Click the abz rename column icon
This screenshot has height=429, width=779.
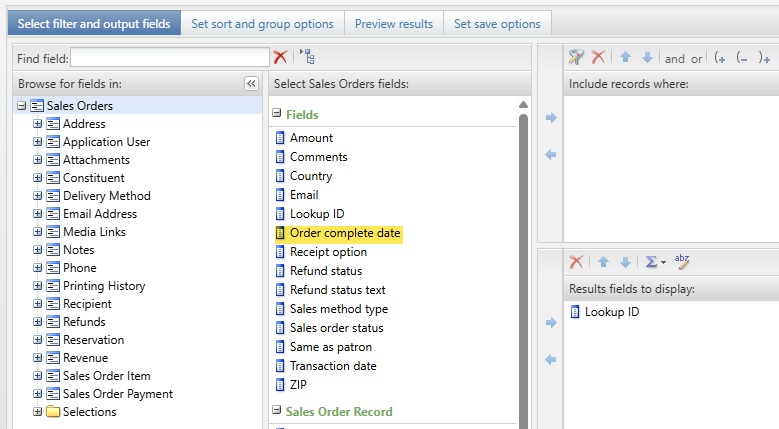click(682, 262)
